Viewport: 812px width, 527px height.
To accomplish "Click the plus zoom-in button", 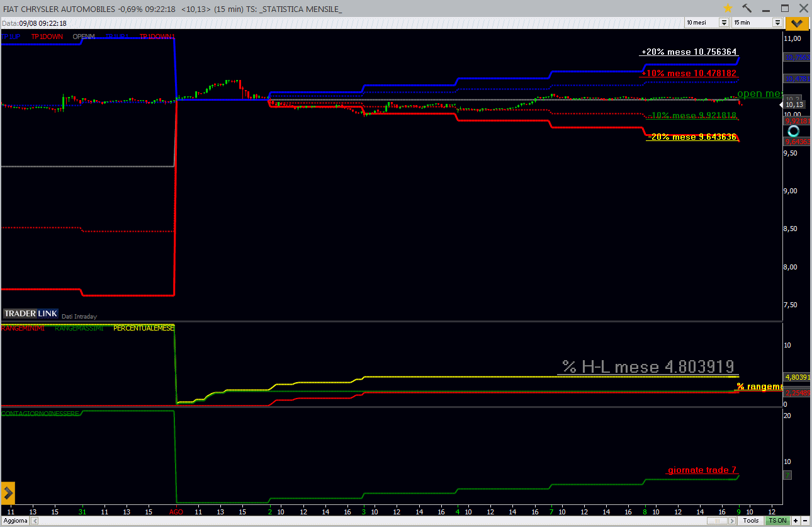I will (x=796, y=521).
